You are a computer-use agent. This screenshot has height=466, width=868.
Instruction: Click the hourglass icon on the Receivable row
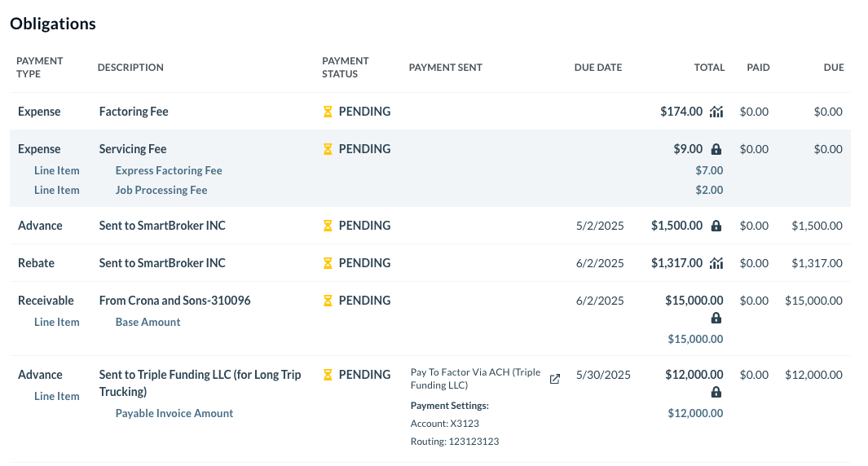tap(328, 301)
